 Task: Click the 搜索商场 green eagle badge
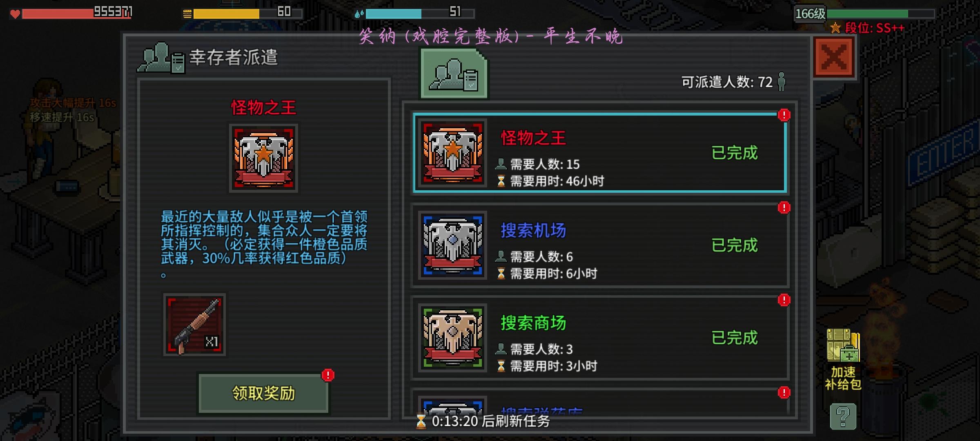(x=453, y=338)
